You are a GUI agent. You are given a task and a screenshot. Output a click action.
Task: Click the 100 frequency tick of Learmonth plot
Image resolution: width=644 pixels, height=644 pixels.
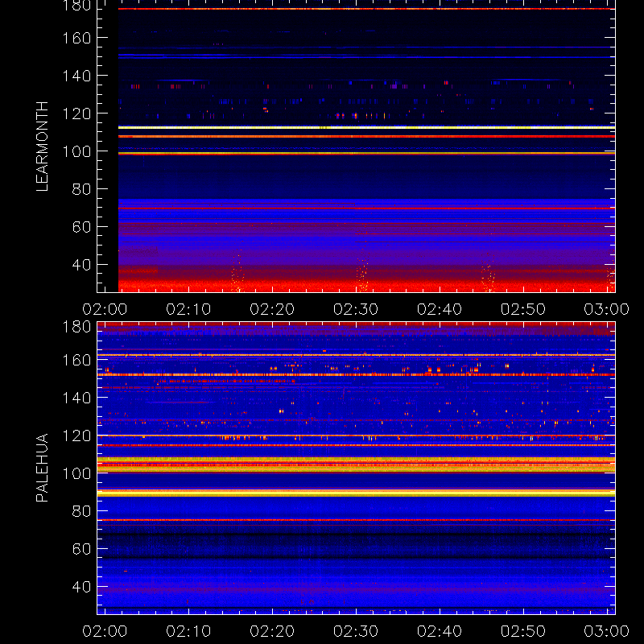pyautogui.click(x=76, y=151)
